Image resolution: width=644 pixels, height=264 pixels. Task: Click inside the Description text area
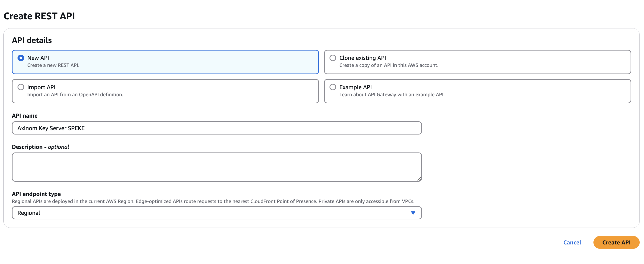pyautogui.click(x=217, y=167)
